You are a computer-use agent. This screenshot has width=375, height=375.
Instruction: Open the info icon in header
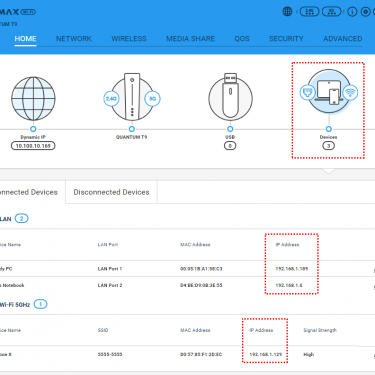click(x=352, y=12)
